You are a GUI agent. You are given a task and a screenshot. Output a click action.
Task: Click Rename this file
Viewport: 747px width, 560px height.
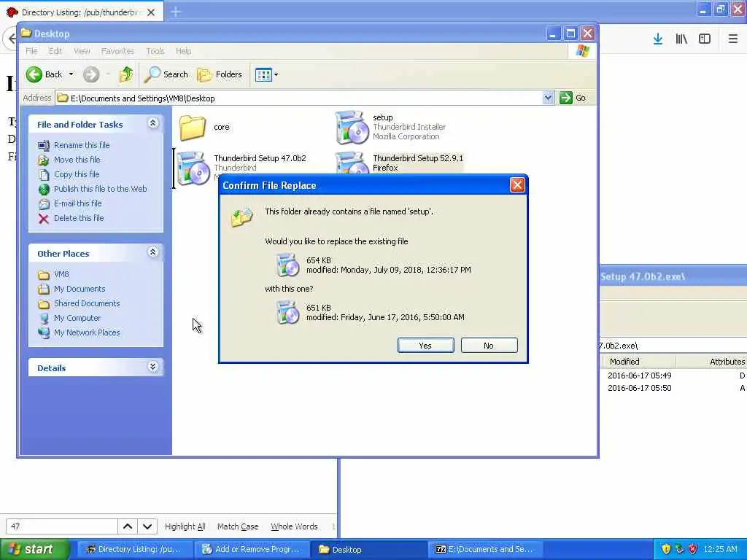[82, 145]
